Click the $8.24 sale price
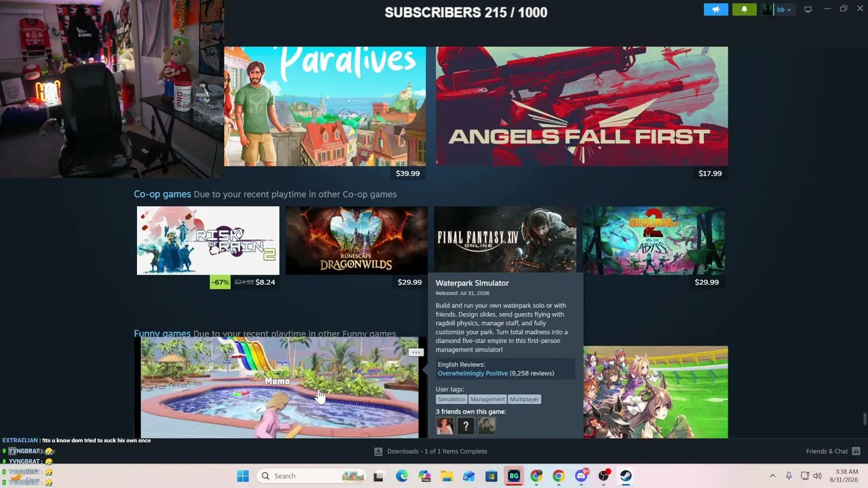 tap(265, 282)
